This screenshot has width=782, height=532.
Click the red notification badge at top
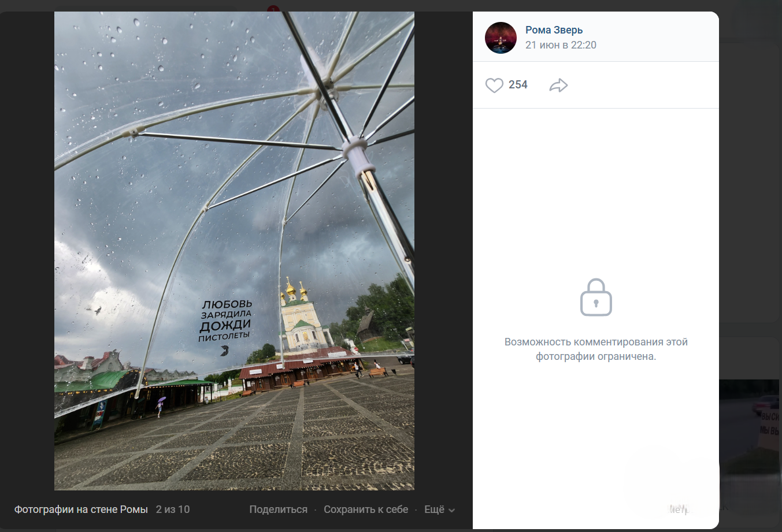pyautogui.click(x=273, y=9)
